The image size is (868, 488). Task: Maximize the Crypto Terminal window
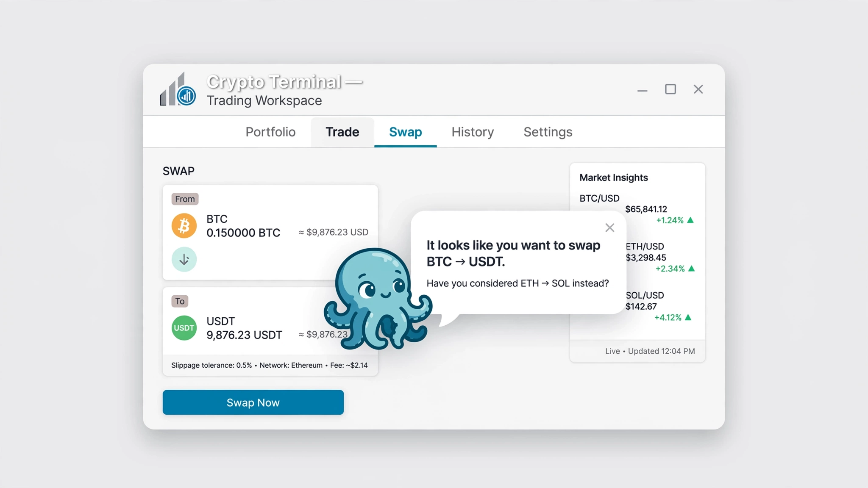point(670,89)
